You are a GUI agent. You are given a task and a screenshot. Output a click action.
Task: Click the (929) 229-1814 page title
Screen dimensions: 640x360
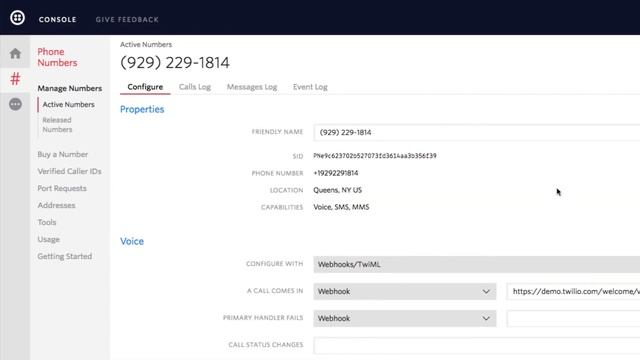pyautogui.click(x=175, y=63)
